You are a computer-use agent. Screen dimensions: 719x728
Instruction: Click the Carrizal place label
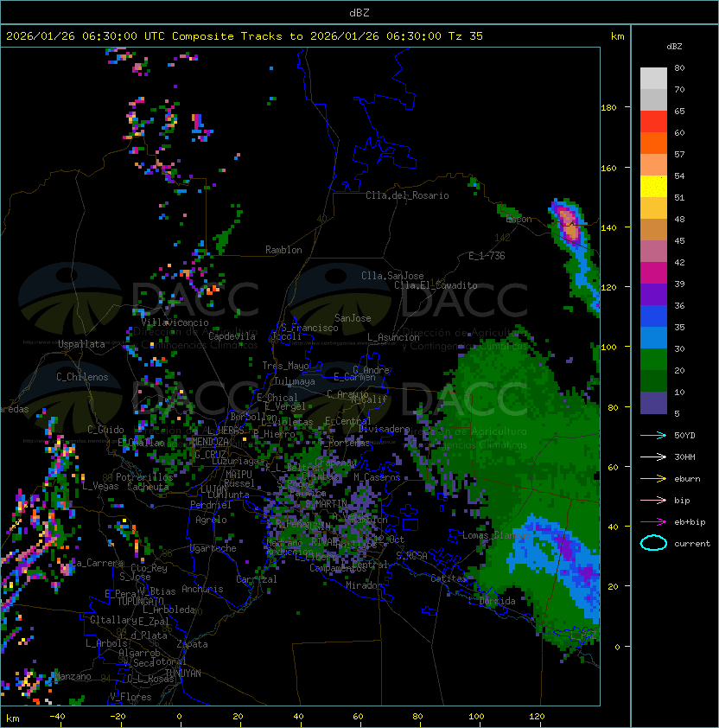point(257,579)
